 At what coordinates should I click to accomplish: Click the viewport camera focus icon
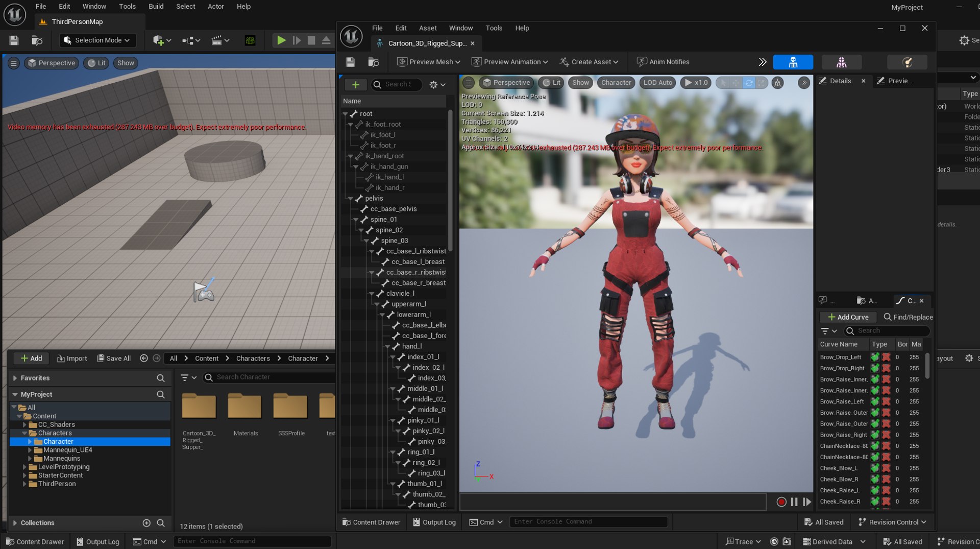(777, 82)
